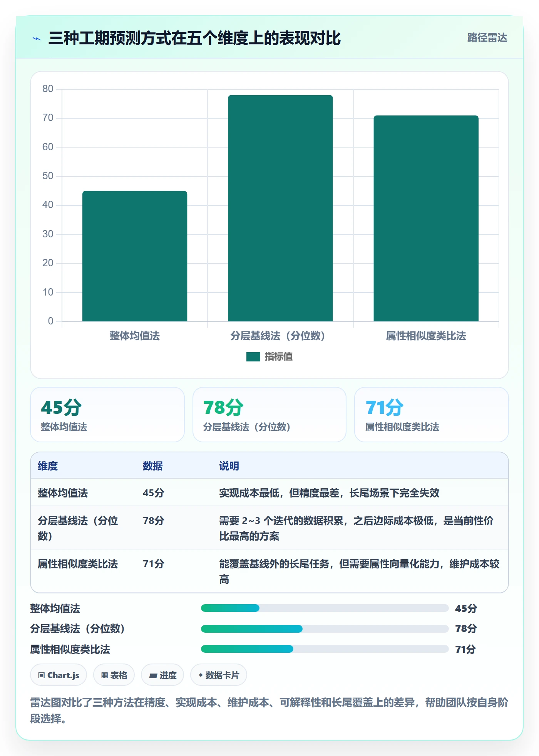Click the 属性相似度类比法 bar in the chart
The width and height of the screenshot is (539, 756).
(426, 218)
